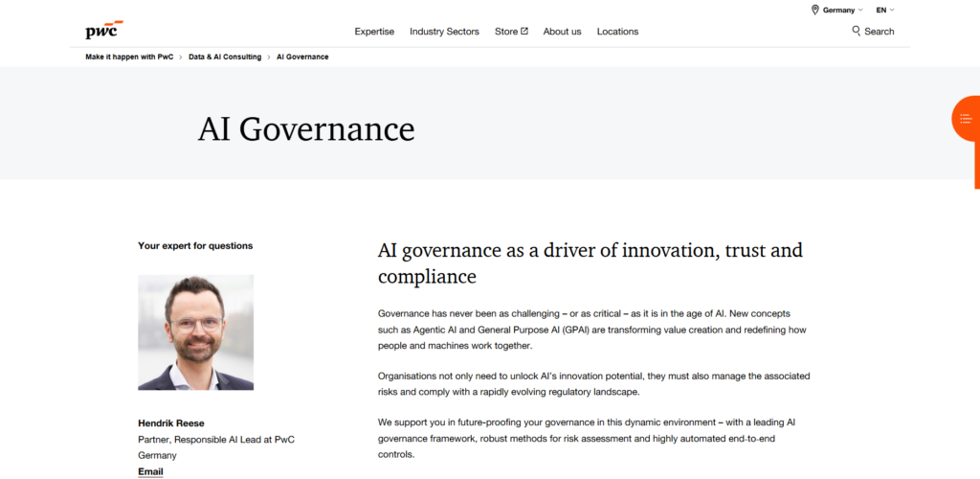Screen dimensions: 980x479
Task: Open the Expertise menu
Action: click(374, 32)
